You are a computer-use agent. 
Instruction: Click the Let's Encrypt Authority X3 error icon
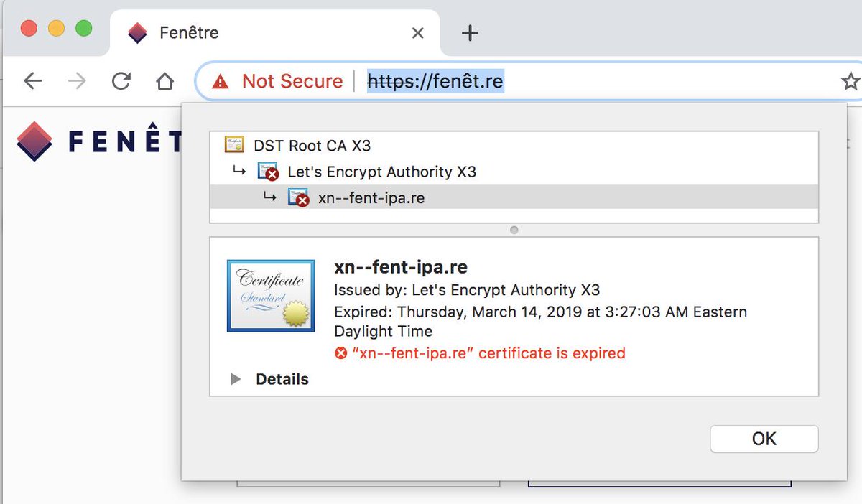click(x=269, y=172)
